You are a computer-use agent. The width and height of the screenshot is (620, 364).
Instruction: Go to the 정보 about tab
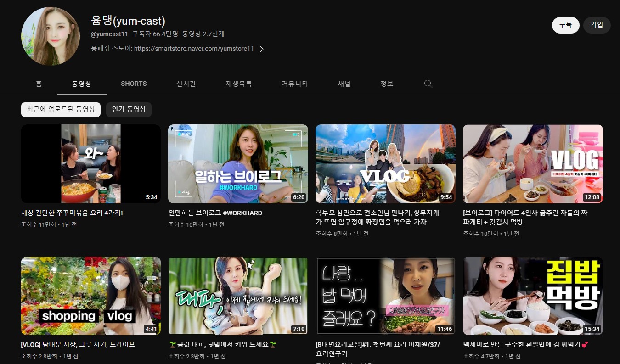tap(386, 84)
